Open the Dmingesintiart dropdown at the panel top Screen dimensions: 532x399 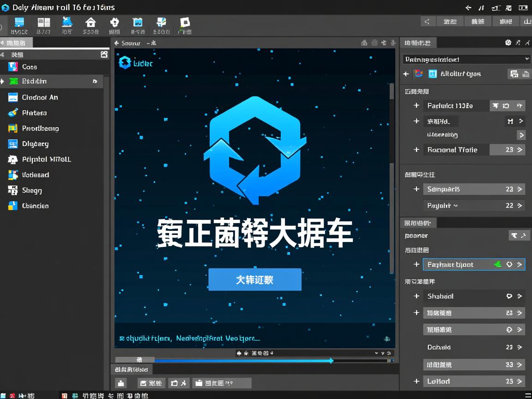pyautogui.click(x=465, y=59)
